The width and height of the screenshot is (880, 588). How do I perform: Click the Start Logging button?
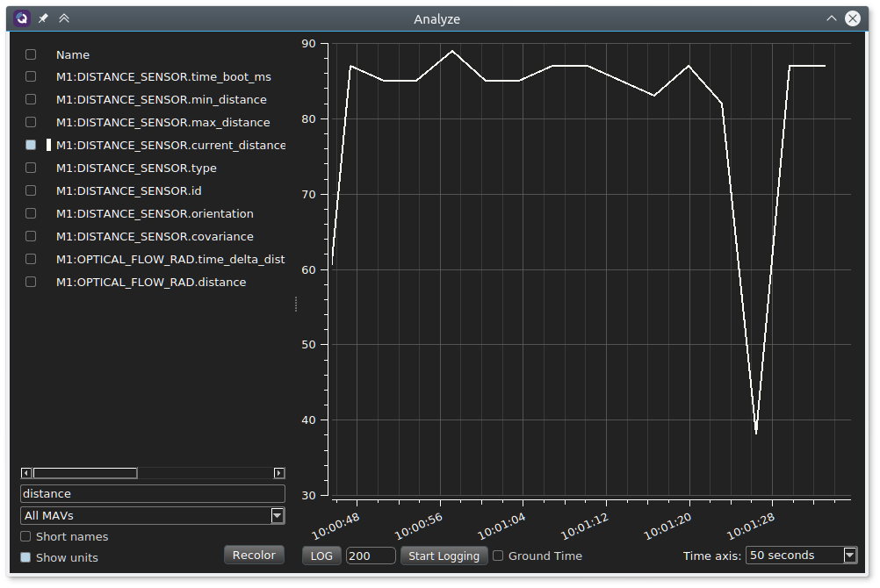444,556
